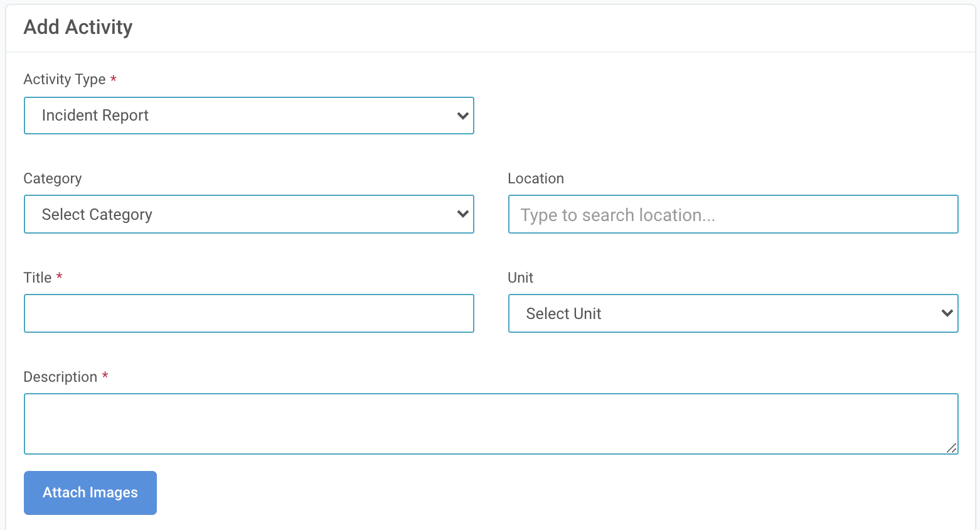Click the chevron arrow in the Unit select
Screen dimensions: 980x530
947,313
